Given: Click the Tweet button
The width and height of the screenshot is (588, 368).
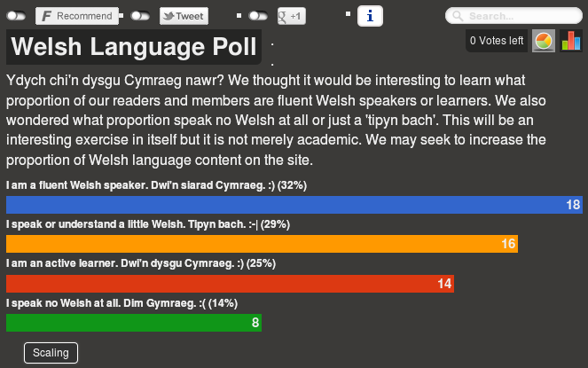Looking at the screenshot, I should click(184, 16).
